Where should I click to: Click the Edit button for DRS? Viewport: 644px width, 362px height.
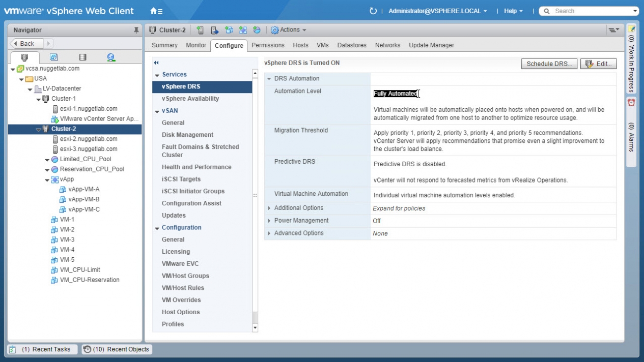[x=599, y=64]
